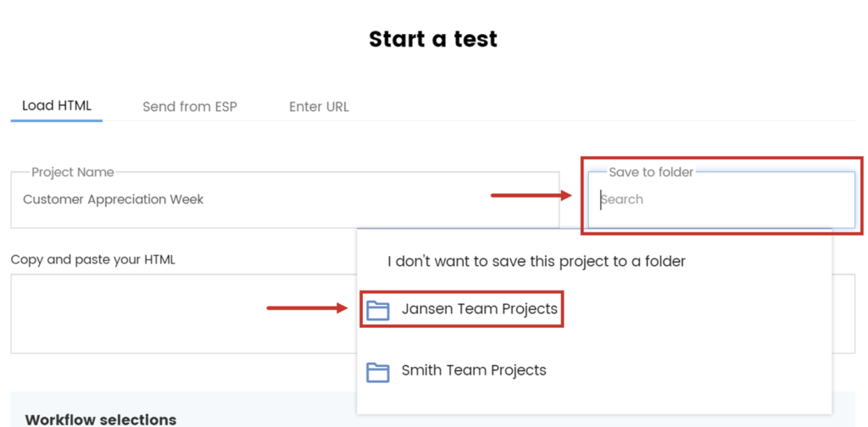Click the Copy and paste your HTML label

(93, 259)
